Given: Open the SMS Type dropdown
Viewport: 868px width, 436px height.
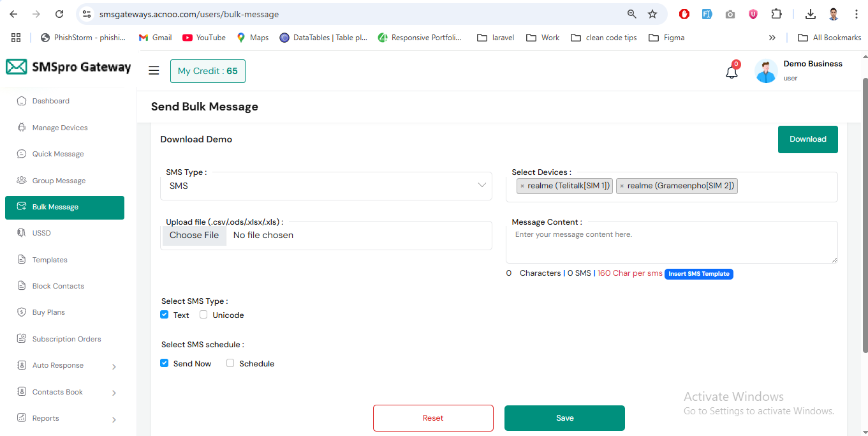Looking at the screenshot, I should pyautogui.click(x=326, y=186).
